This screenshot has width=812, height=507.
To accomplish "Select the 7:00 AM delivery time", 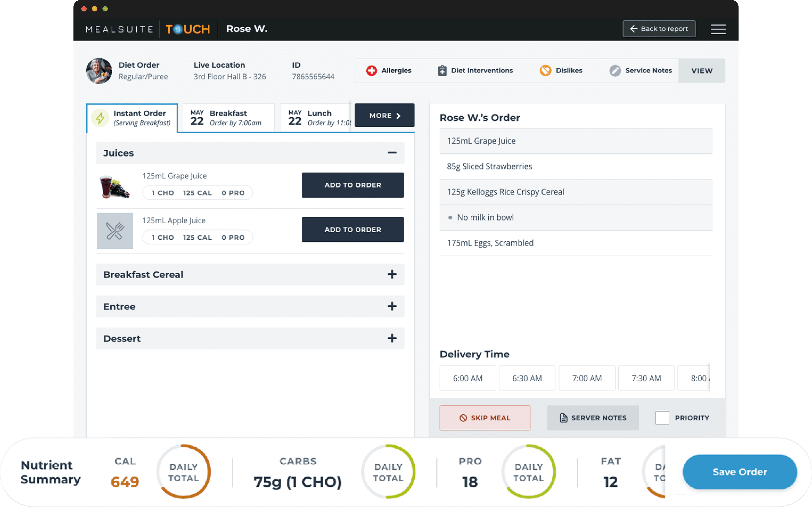I will click(587, 378).
